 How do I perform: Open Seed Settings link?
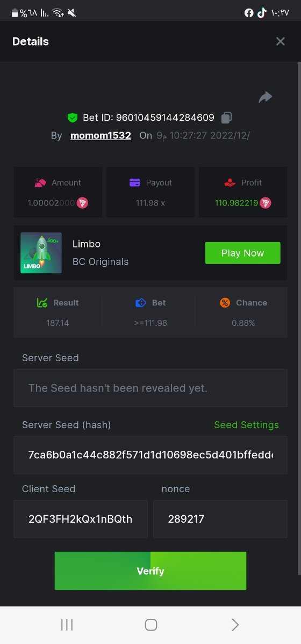[x=246, y=425]
